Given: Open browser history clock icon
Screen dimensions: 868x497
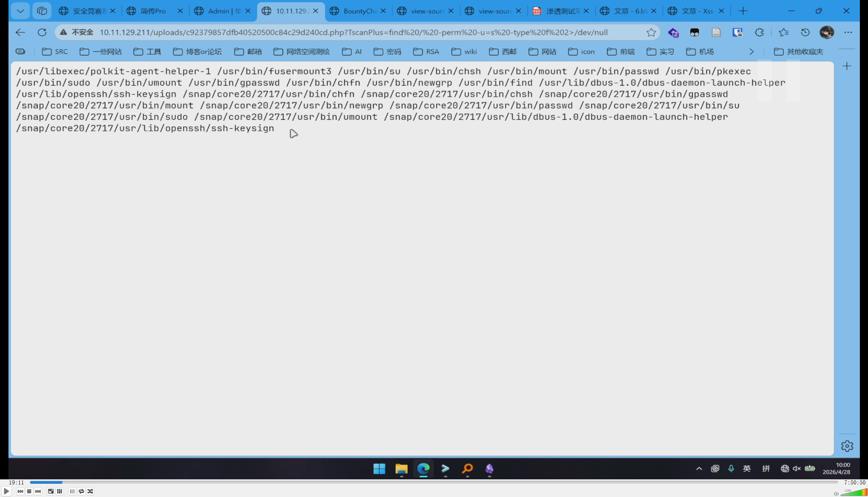Looking at the screenshot, I should (x=805, y=33).
